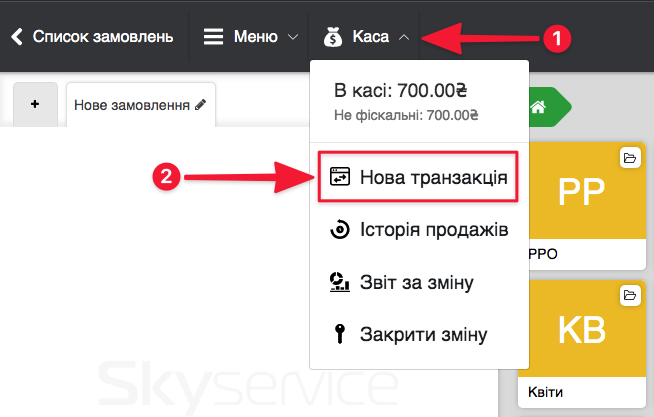Switch to Нове замовлення tab
The image size is (654, 417).
[132, 104]
